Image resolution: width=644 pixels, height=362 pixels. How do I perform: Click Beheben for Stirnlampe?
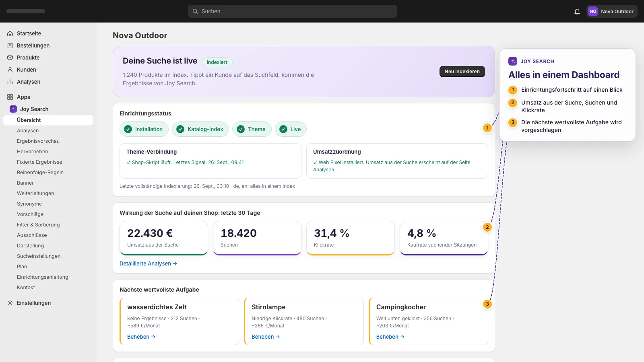click(266, 337)
